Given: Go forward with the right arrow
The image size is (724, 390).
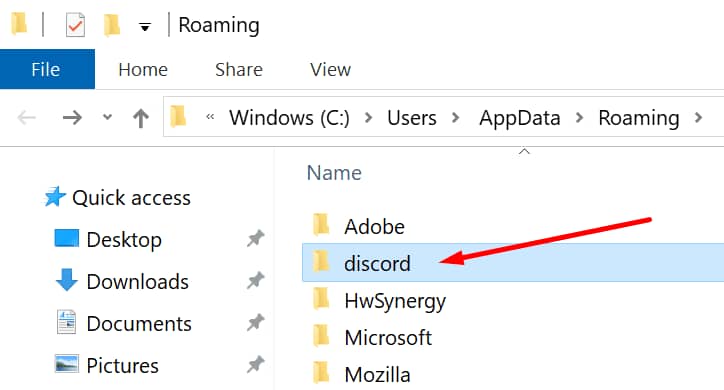Looking at the screenshot, I should pos(72,118).
